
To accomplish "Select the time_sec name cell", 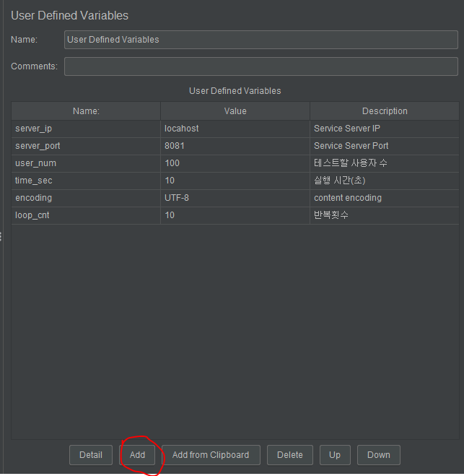I will point(86,181).
